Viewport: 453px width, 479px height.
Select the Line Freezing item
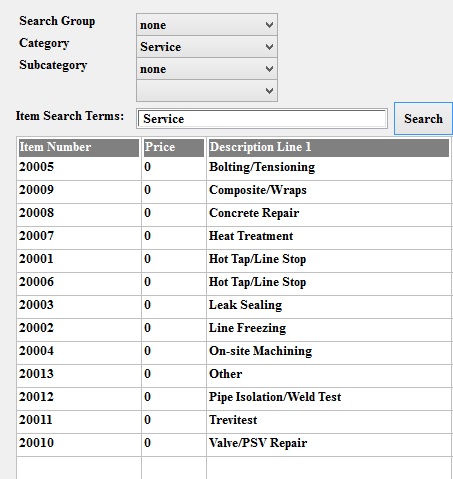(234, 328)
